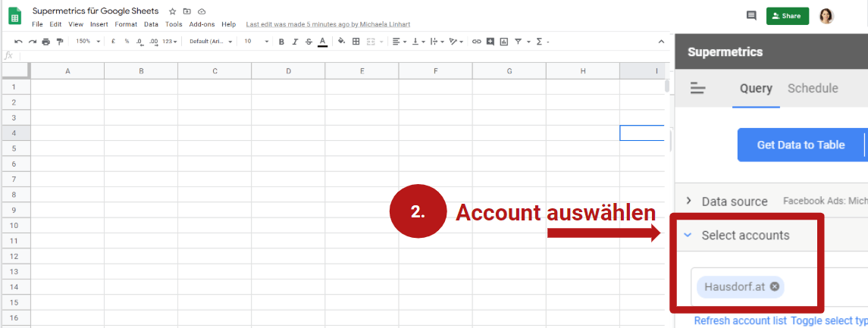Toggle bold formatting
Screen dimensions: 868x328
click(x=281, y=42)
